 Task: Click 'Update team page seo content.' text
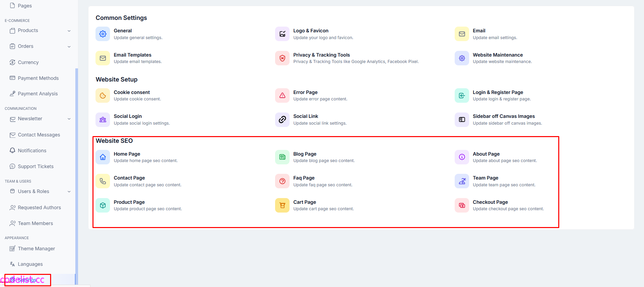tap(504, 185)
